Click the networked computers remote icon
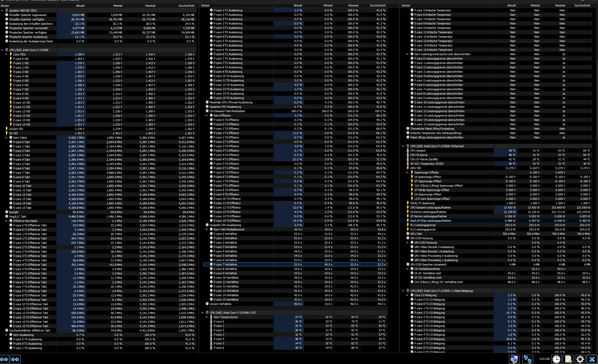Screen dimensions: 598x364 (x=528, y=359)
